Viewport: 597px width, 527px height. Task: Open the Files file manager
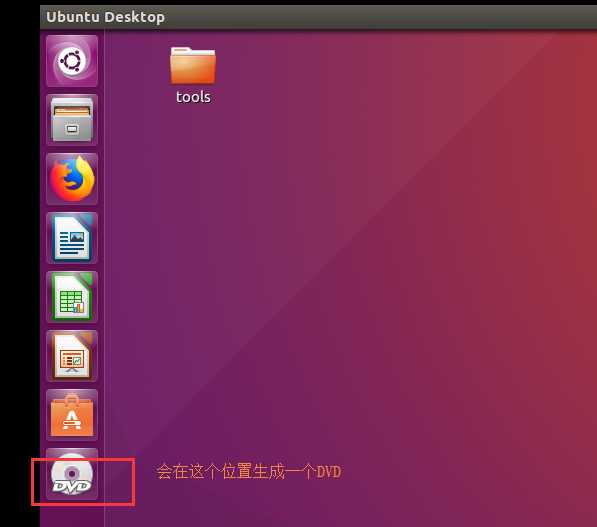point(72,120)
